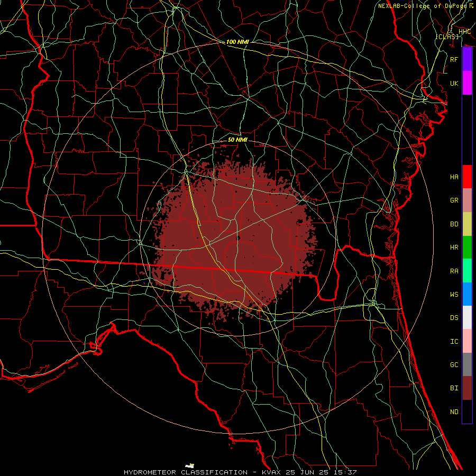Viewport: 476px width, 476px height.
Task: Click the RF purple legend swatch
Action: (467, 59)
